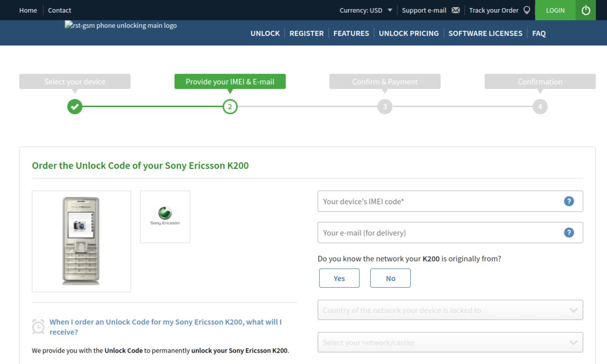Open the UNLOCK menu item
Viewport: 607px width, 364px height.
pyautogui.click(x=265, y=33)
